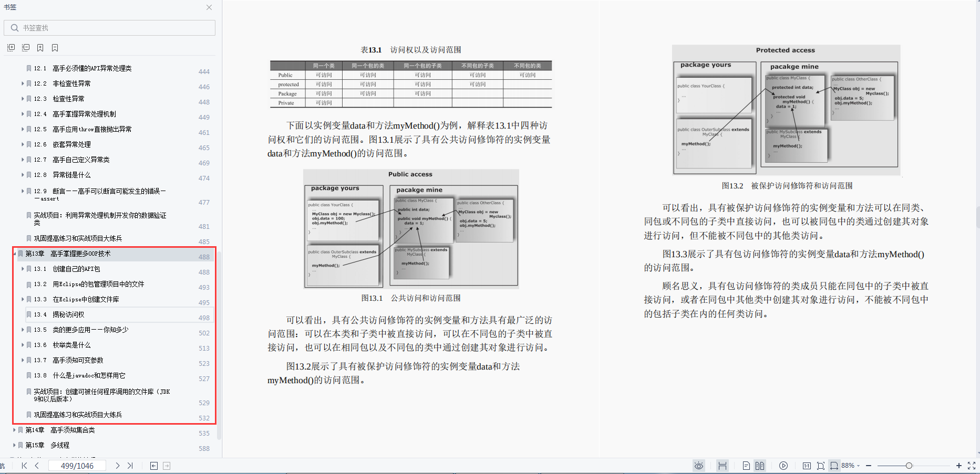The width and height of the screenshot is (980, 474).
Task: Expand chapter 第14章 高手须知集合类
Action: [14, 430]
